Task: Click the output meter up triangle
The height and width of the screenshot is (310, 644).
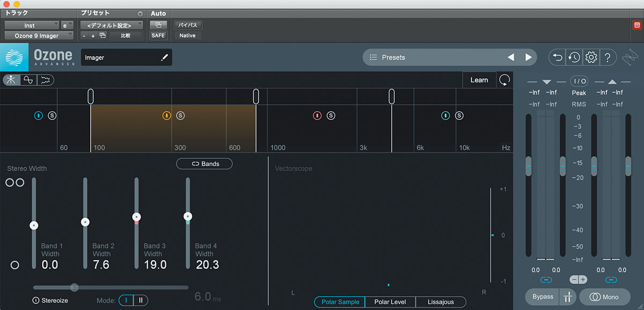Action: (x=612, y=82)
